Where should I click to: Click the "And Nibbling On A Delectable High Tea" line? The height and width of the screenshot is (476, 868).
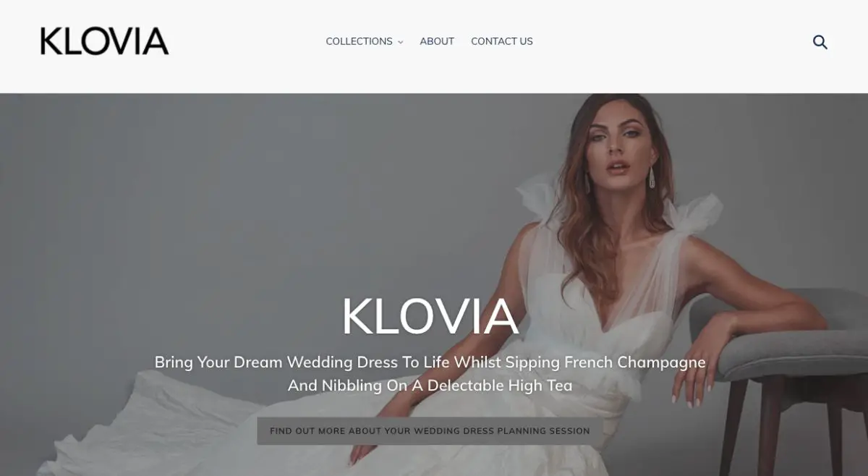pos(430,386)
